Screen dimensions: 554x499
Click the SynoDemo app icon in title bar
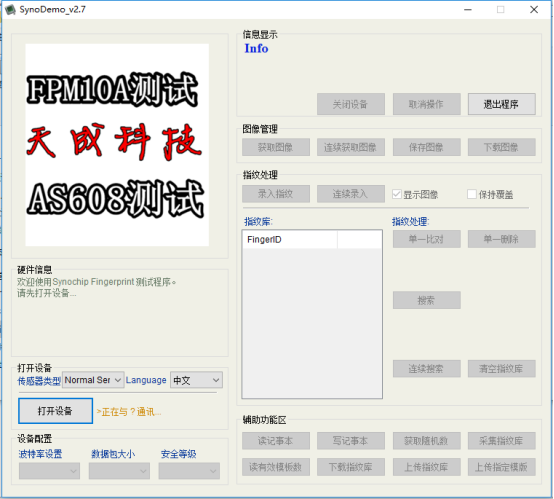point(10,10)
